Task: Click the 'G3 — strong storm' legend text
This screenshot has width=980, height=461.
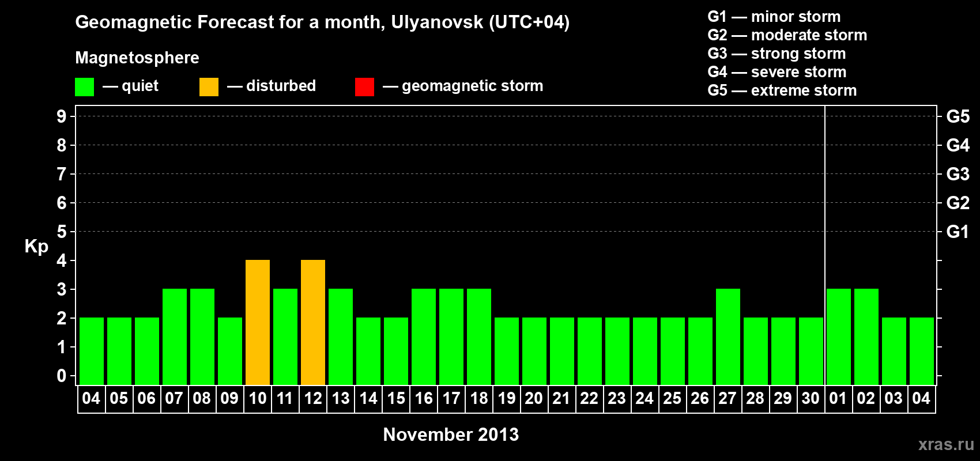Action: tap(777, 54)
